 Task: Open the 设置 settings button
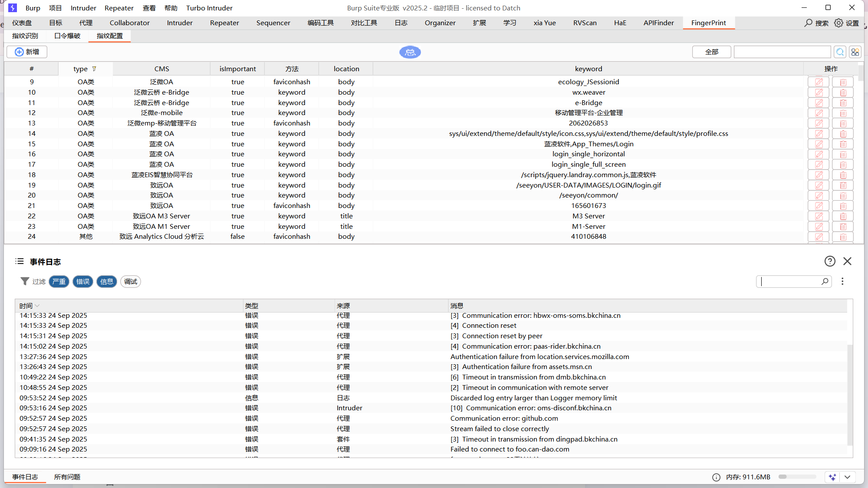(847, 23)
